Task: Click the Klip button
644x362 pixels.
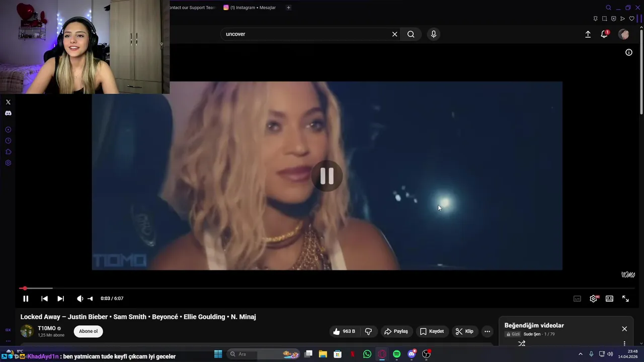Action: [464, 331]
